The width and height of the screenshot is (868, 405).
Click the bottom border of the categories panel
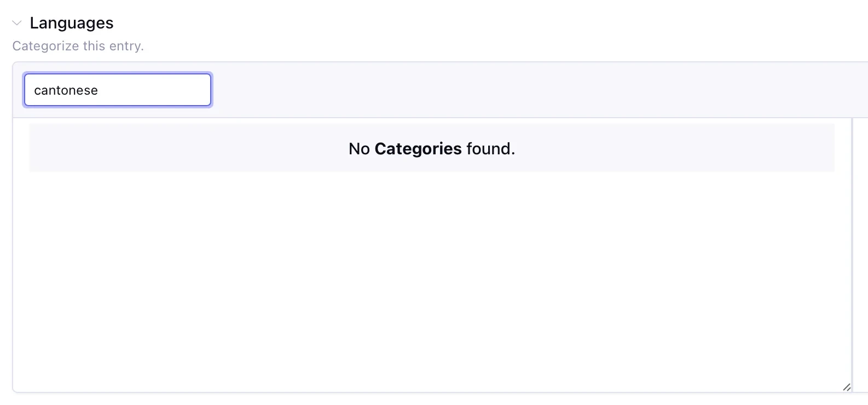pos(432,392)
